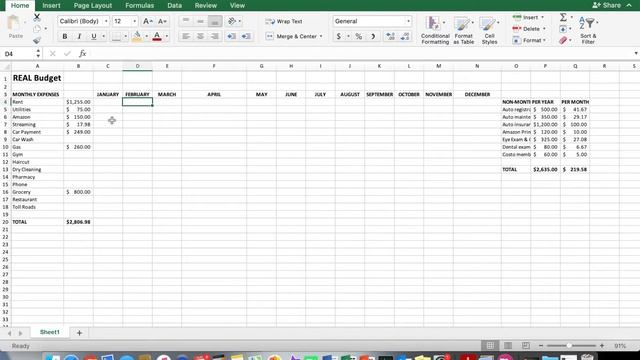Viewport: 640px width, 360px height.
Task: Click the Name Box showing D4
Action: [18, 53]
